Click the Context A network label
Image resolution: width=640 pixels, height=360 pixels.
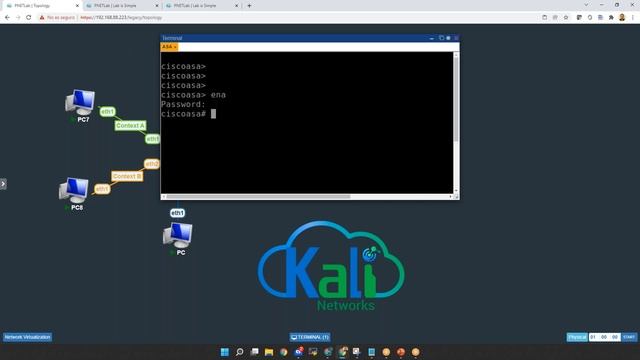pyautogui.click(x=130, y=126)
